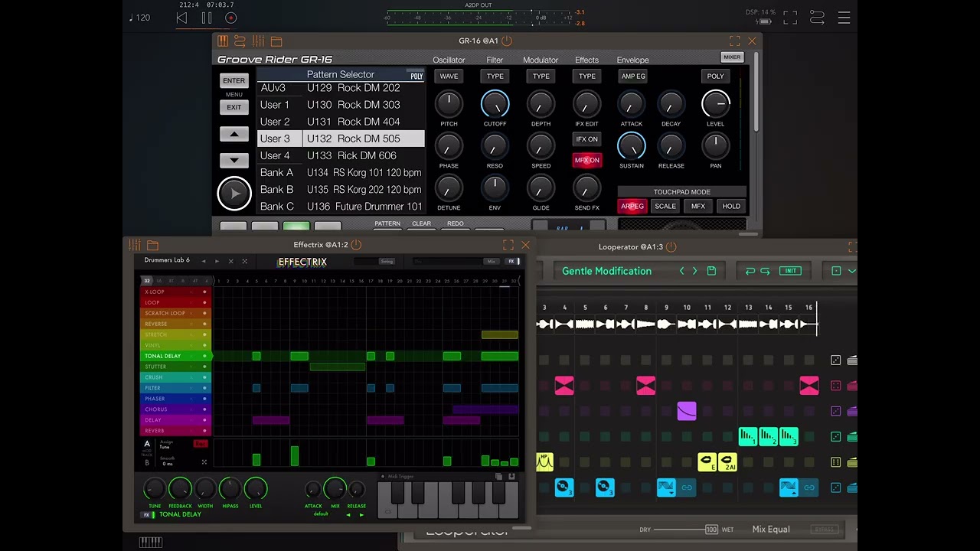980x551 pixels.
Task: Select the FILTER effect row
Action: [x=176, y=388]
